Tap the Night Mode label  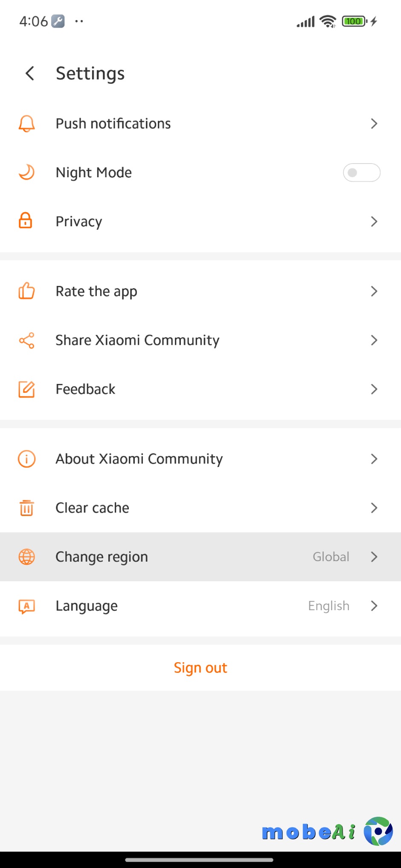[94, 173]
